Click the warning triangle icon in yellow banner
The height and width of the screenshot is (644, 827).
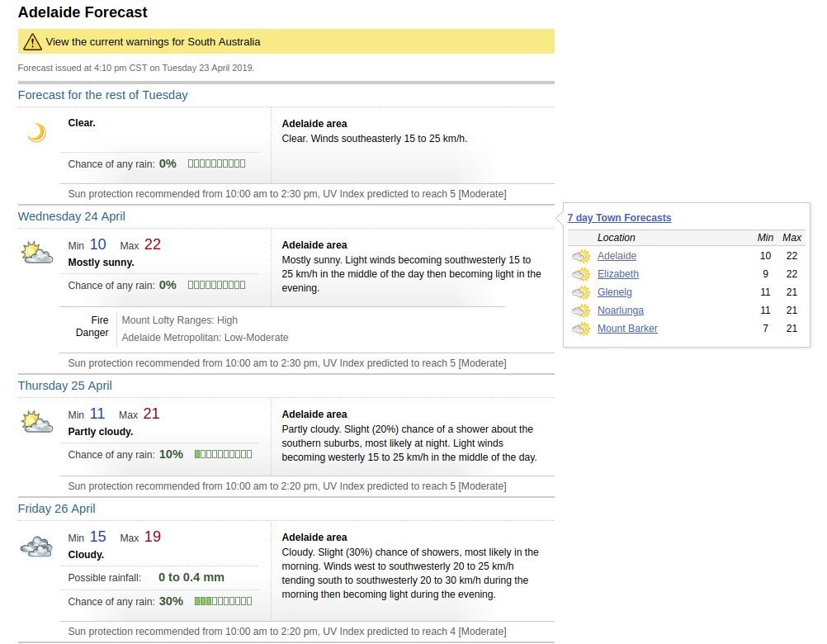pyautogui.click(x=32, y=41)
